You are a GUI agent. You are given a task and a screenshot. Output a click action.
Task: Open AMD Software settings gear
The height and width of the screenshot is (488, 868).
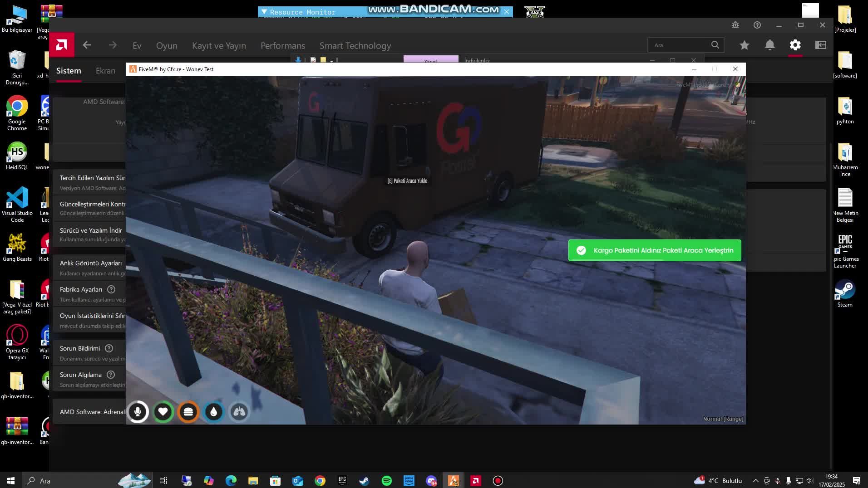point(795,45)
